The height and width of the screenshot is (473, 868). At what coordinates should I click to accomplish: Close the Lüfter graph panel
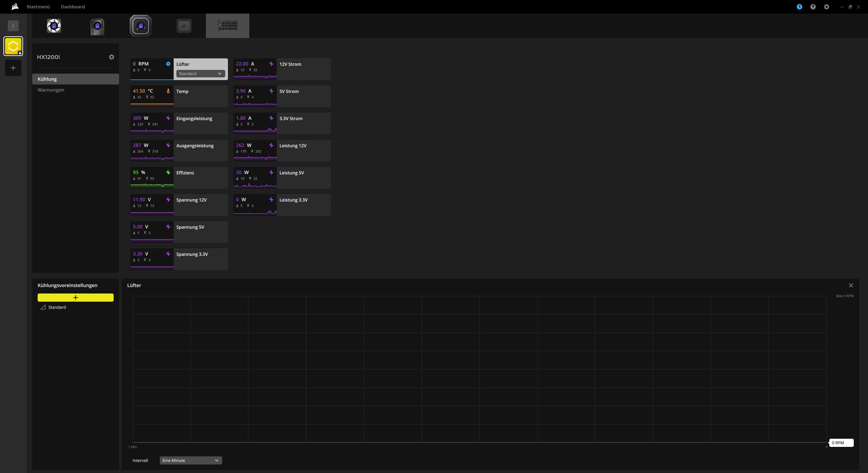851,285
